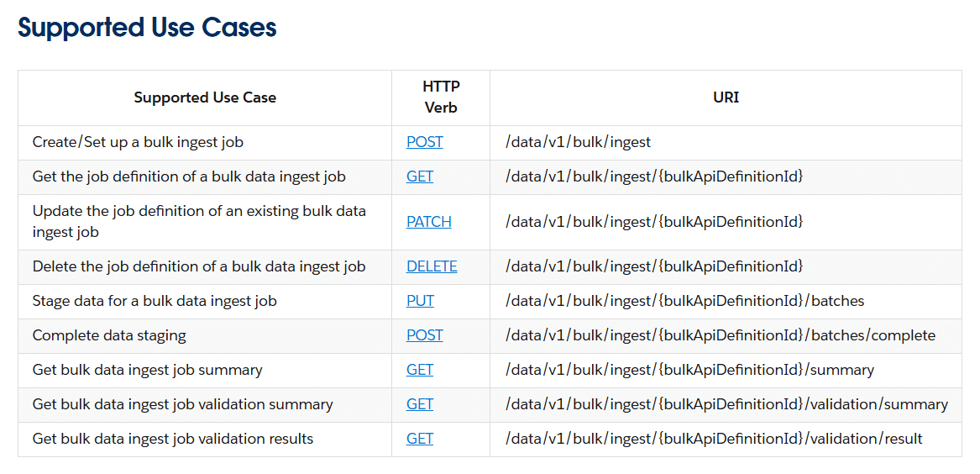The image size is (980, 474).
Task: Open the DELETE verb link
Action: click(432, 266)
